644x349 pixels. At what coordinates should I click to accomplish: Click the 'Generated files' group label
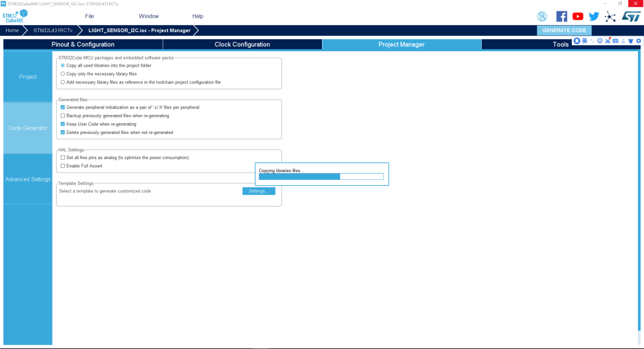(73, 99)
